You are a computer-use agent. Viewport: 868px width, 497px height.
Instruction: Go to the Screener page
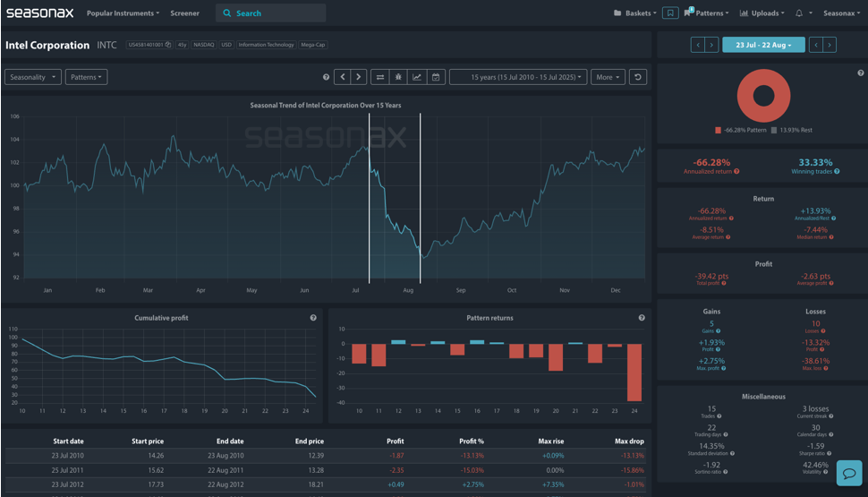tap(184, 13)
